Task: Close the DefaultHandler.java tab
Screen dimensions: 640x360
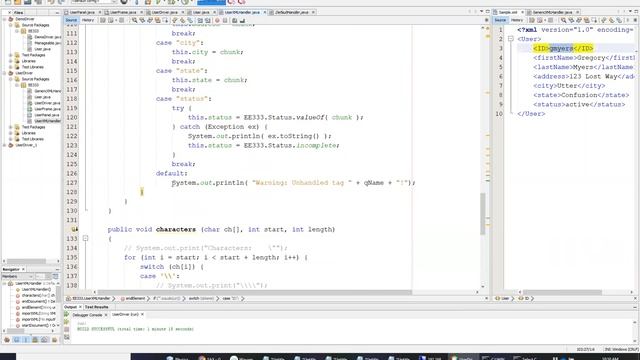Action: click(313, 12)
